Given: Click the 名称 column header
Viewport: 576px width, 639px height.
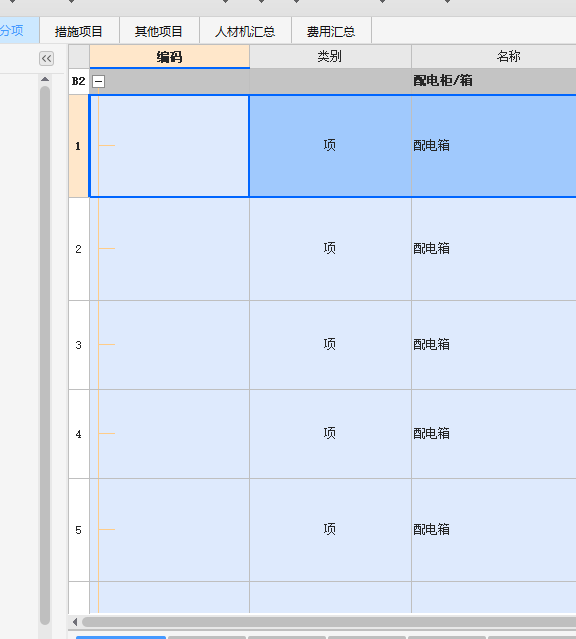Looking at the screenshot, I should point(494,56).
